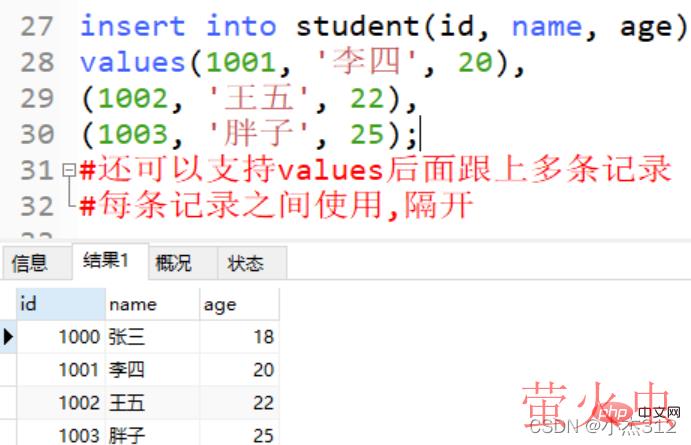Click the value 1002 in the editor
The image size is (691, 445).
133,98
